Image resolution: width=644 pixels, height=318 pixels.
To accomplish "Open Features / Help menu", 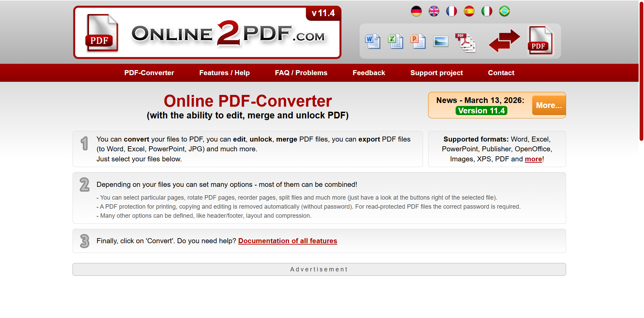I will pos(224,73).
